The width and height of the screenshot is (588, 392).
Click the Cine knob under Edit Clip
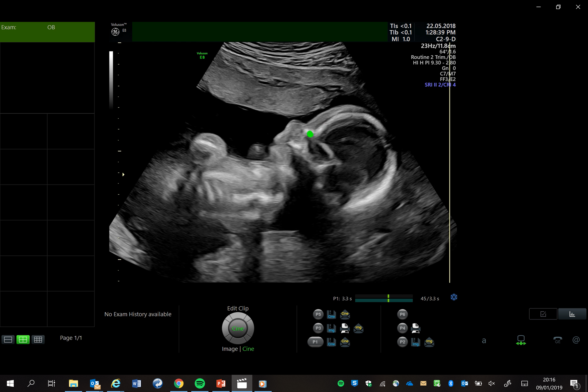pos(238,329)
